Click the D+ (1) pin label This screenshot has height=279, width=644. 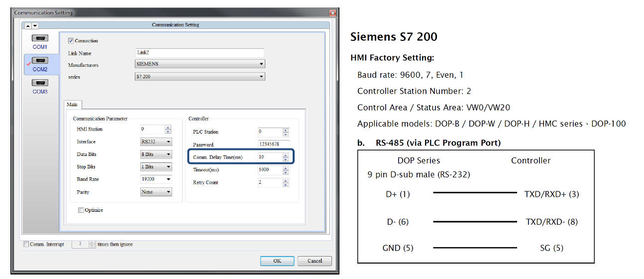coord(398,194)
